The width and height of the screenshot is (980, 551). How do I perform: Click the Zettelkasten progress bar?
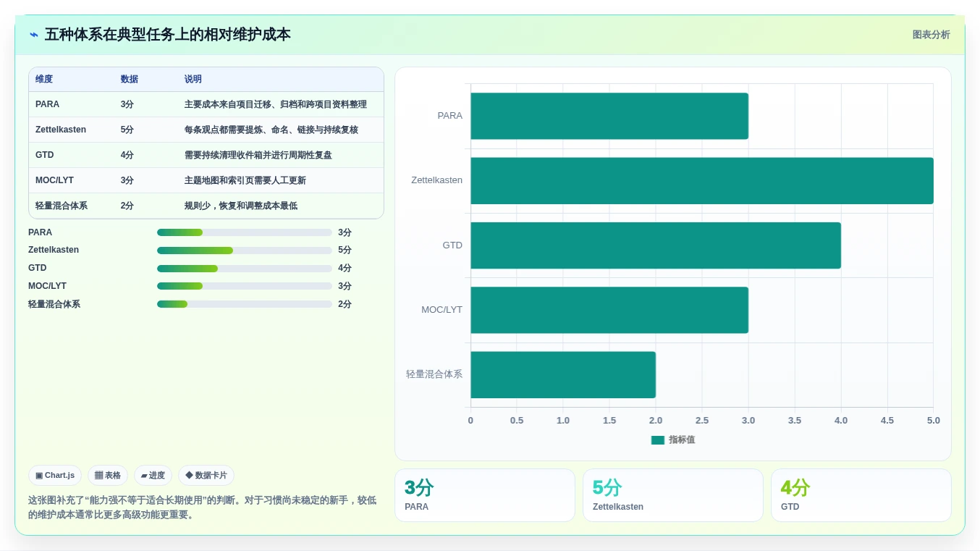(245, 251)
